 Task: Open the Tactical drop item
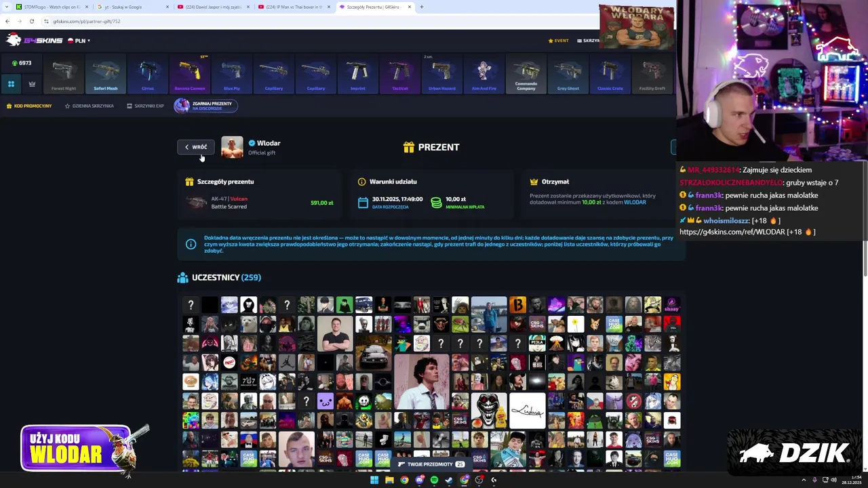400,75
